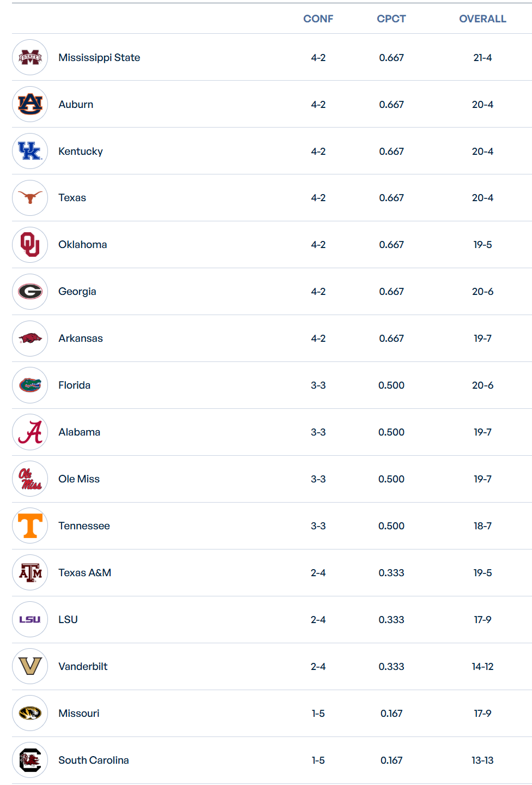Open the Ole Miss team link
532x785 pixels.
tap(79, 479)
